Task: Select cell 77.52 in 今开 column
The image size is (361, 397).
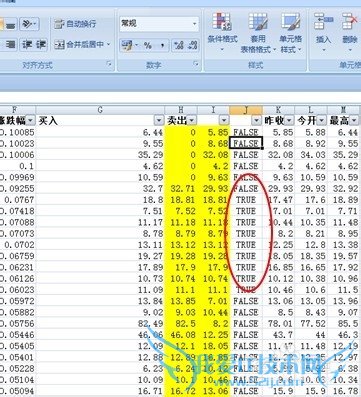Action: coord(311,323)
